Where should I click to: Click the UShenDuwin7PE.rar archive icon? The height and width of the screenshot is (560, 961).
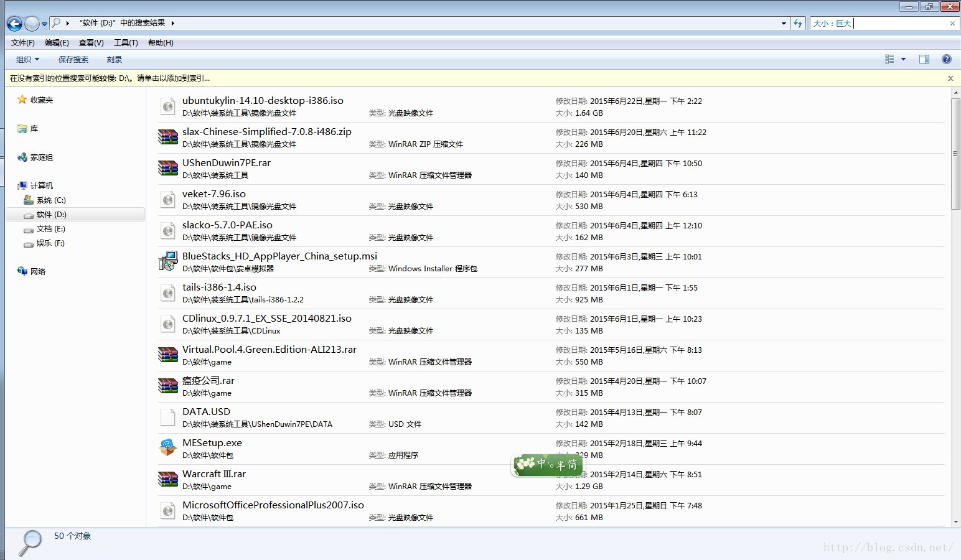[167, 169]
